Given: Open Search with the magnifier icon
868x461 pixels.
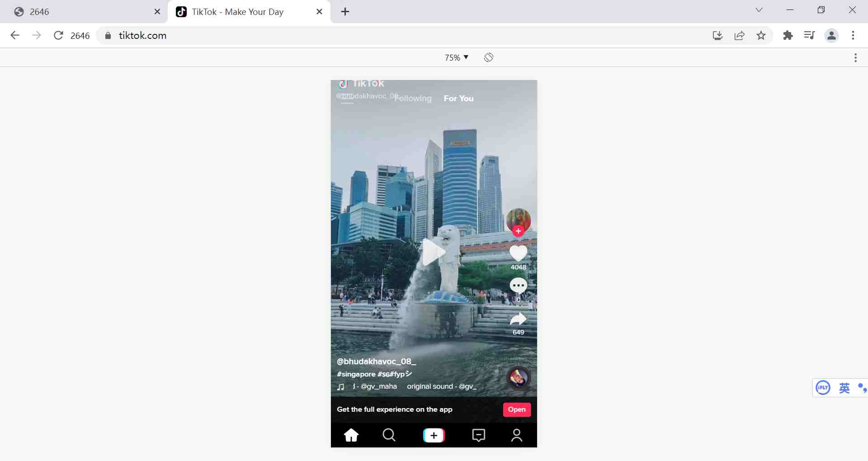Looking at the screenshot, I should [389, 435].
